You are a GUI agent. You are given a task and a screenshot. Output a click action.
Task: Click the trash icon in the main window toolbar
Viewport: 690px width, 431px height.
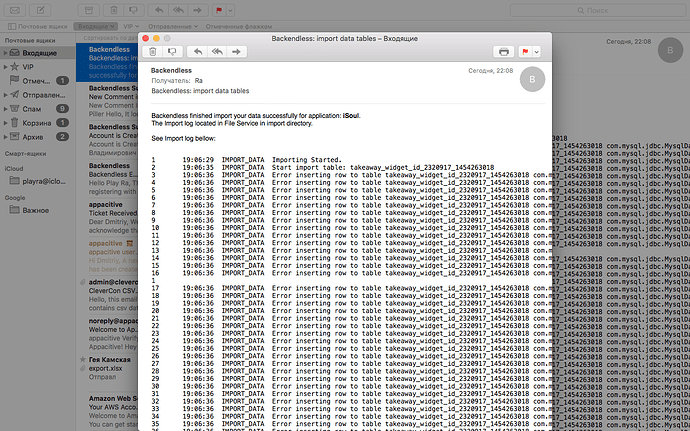tap(114, 10)
